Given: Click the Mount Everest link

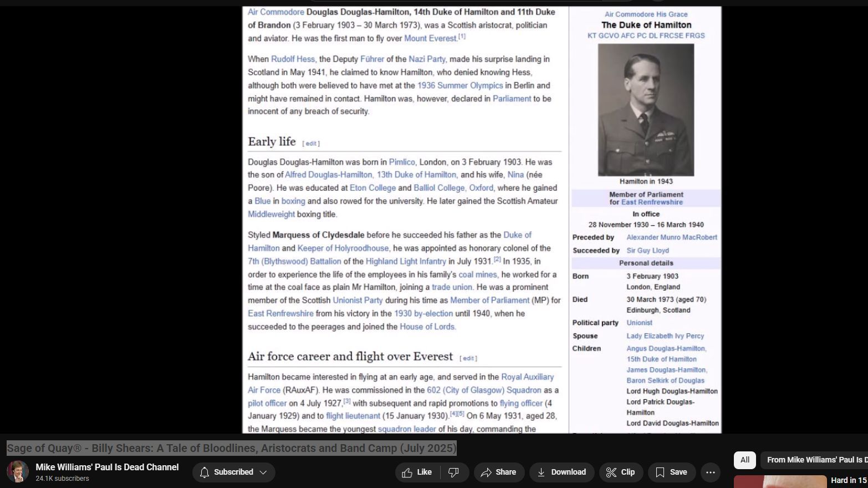Looking at the screenshot, I should pos(430,38).
